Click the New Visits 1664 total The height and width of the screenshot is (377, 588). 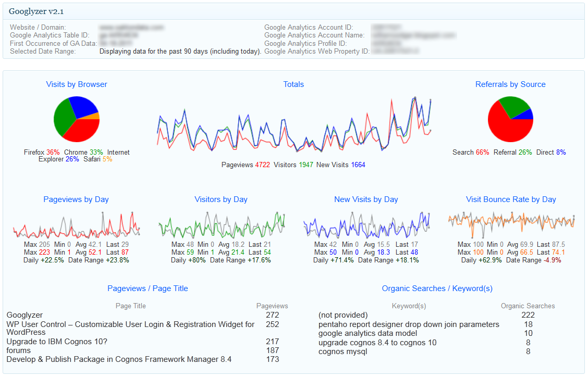coord(340,165)
